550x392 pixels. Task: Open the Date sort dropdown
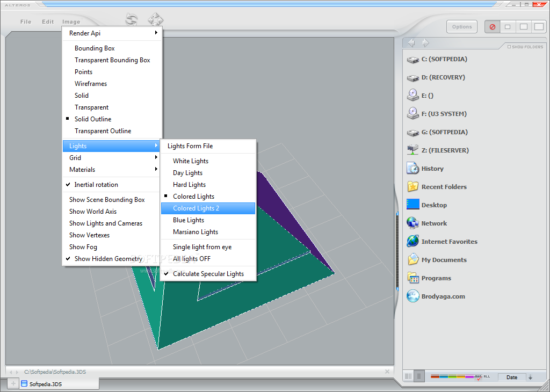512,378
